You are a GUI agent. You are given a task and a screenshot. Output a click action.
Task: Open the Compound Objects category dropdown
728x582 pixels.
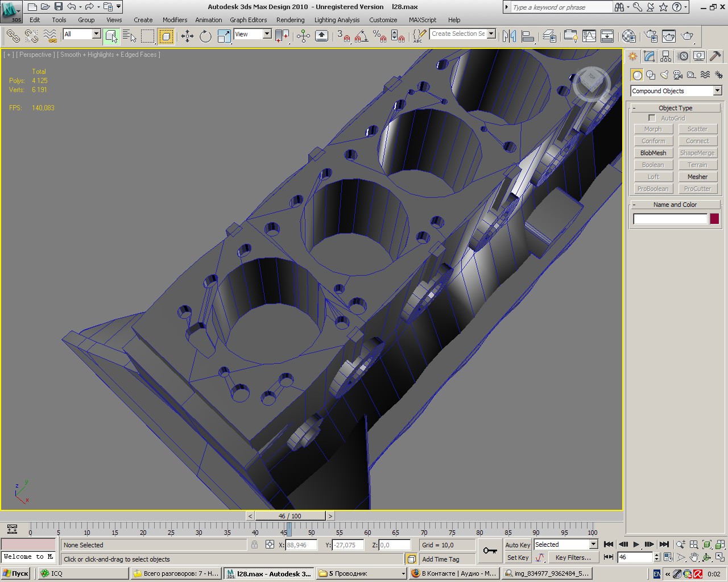[x=717, y=91]
